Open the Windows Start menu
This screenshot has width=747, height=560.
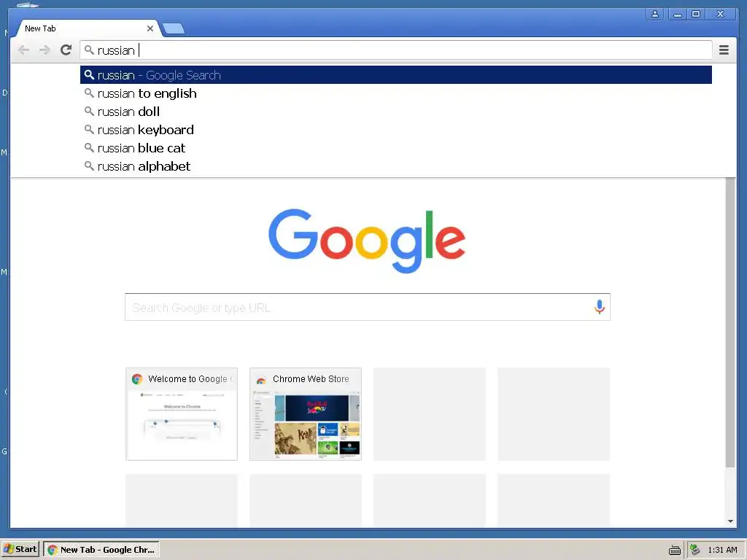click(20, 549)
